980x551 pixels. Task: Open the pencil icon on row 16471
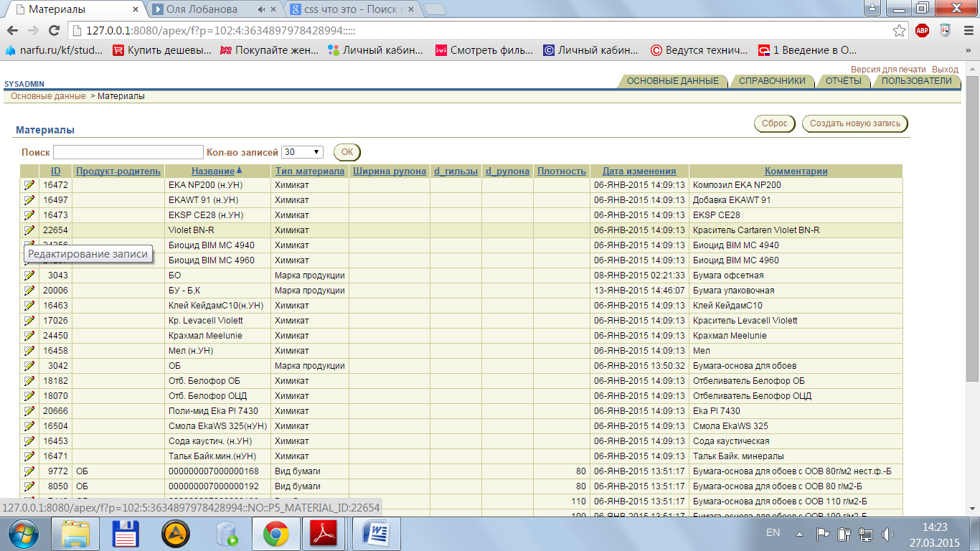(x=29, y=456)
